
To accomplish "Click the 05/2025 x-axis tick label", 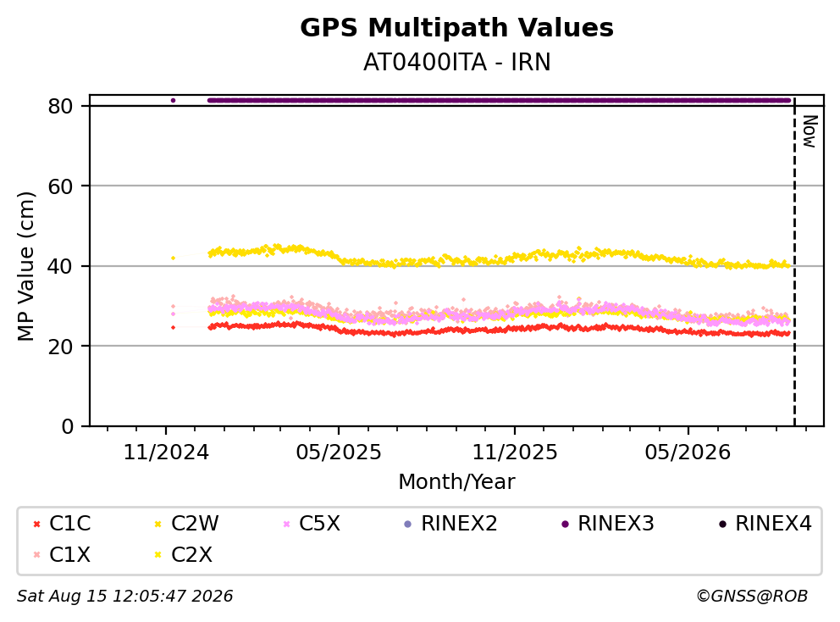I will pyautogui.click(x=339, y=453).
